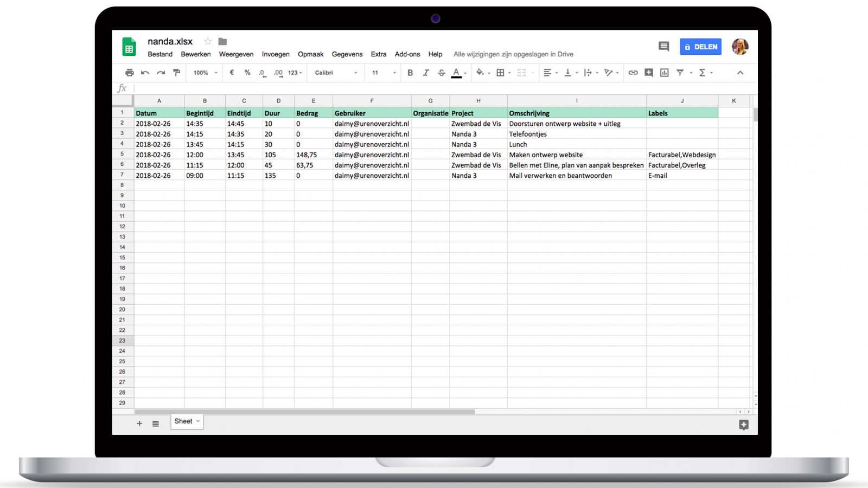868x488 pixels.
Task: Star the nanda.xlsx document
Action: coord(208,41)
